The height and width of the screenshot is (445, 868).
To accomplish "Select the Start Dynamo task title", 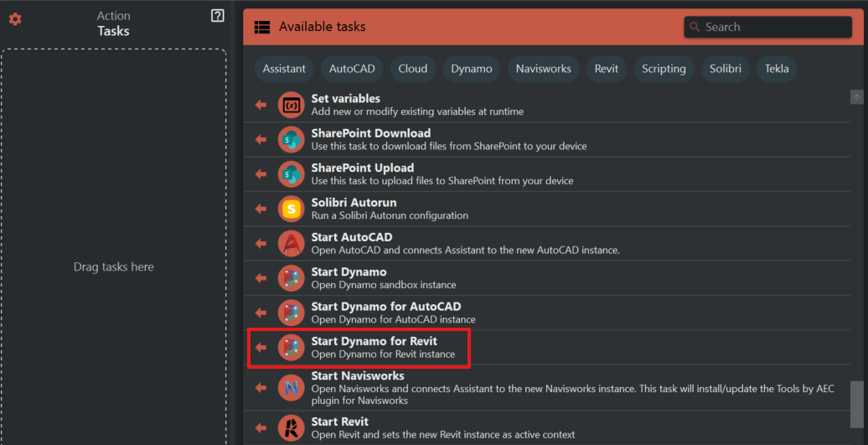I will pyautogui.click(x=349, y=272).
